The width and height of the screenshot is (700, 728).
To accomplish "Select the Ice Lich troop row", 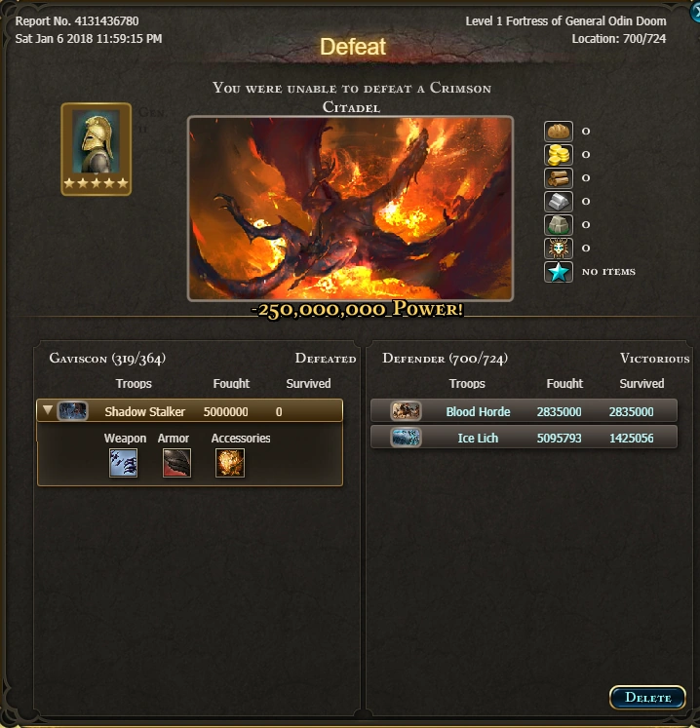I will click(x=524, y=438).
